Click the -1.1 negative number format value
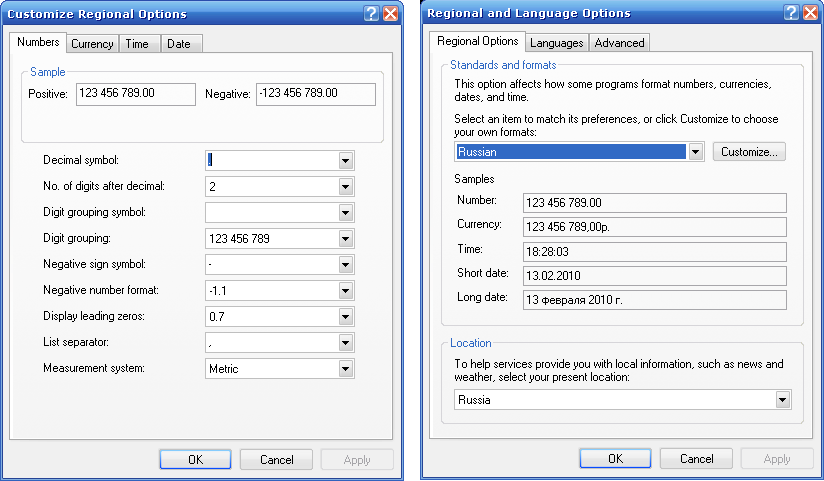This screenshot has width=824, height=481. (218, 291)
